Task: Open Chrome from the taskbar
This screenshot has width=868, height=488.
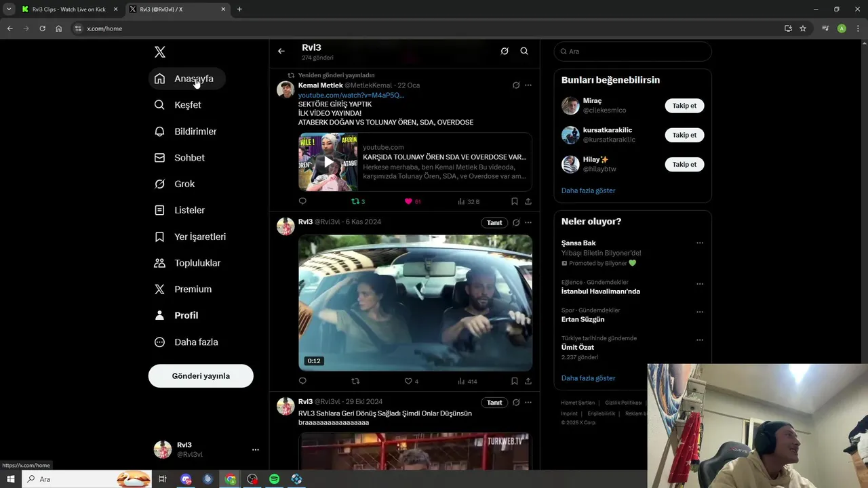Action: (x=231, y=479)
